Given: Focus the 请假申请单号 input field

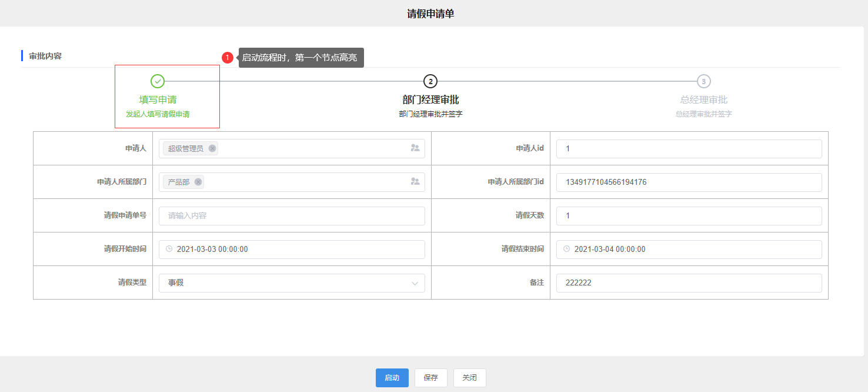Looking at the screenshot, I should pos(292,216).
